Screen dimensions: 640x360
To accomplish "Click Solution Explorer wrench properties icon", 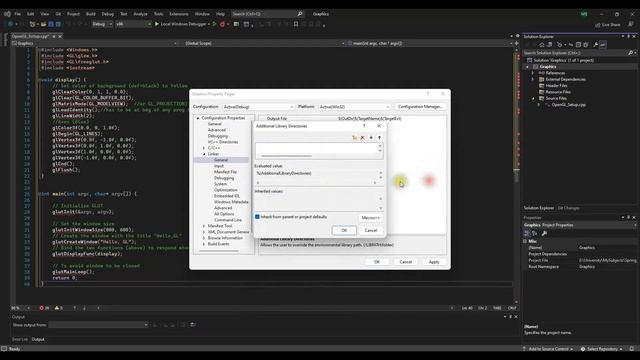I will (595, 45).
